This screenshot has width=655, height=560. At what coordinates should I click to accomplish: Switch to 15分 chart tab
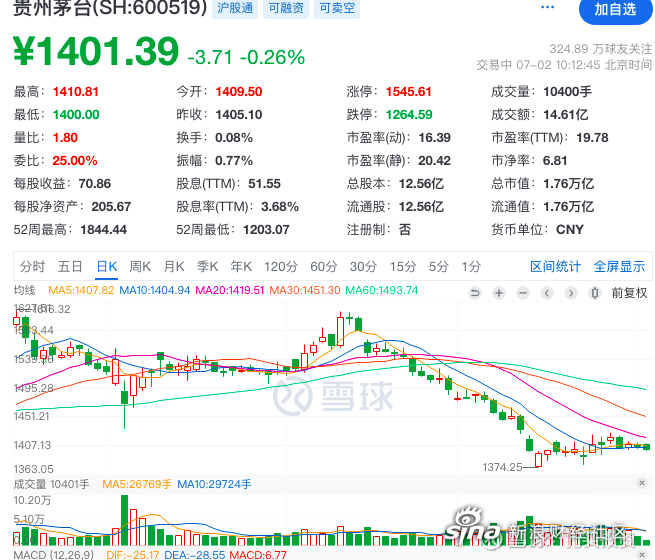point(403,266)
